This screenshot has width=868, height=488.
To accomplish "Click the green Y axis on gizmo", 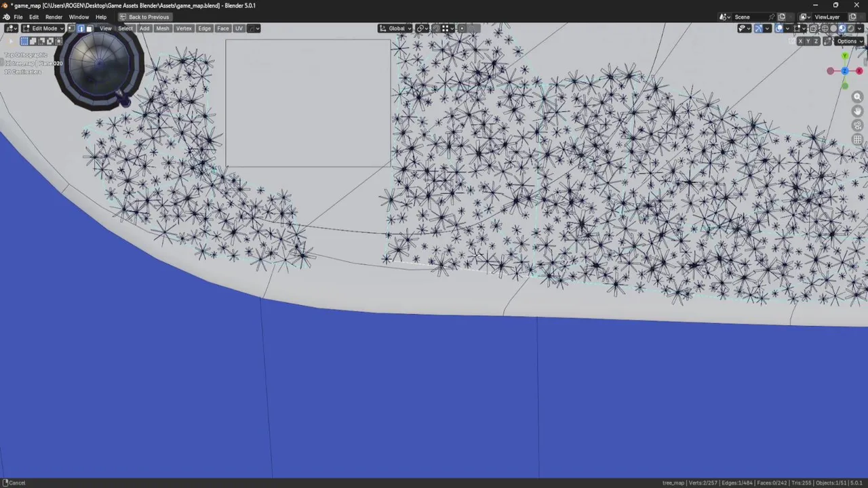I will coord(845,56).
